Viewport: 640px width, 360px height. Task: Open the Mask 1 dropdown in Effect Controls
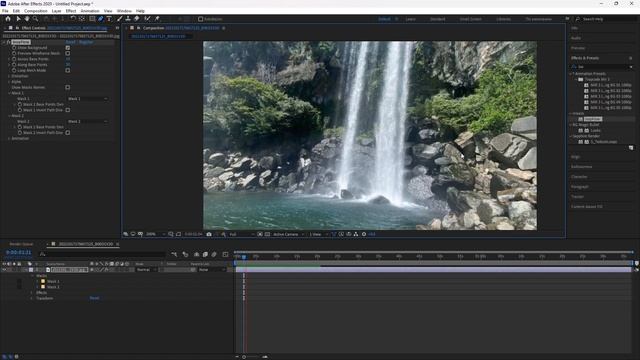click(88, 99)
